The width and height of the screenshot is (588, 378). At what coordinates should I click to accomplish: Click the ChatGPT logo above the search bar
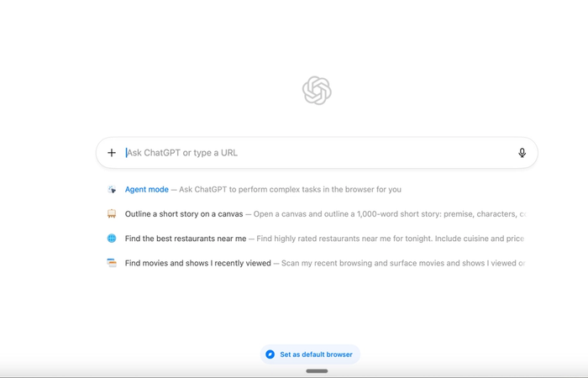click(317, 91)
